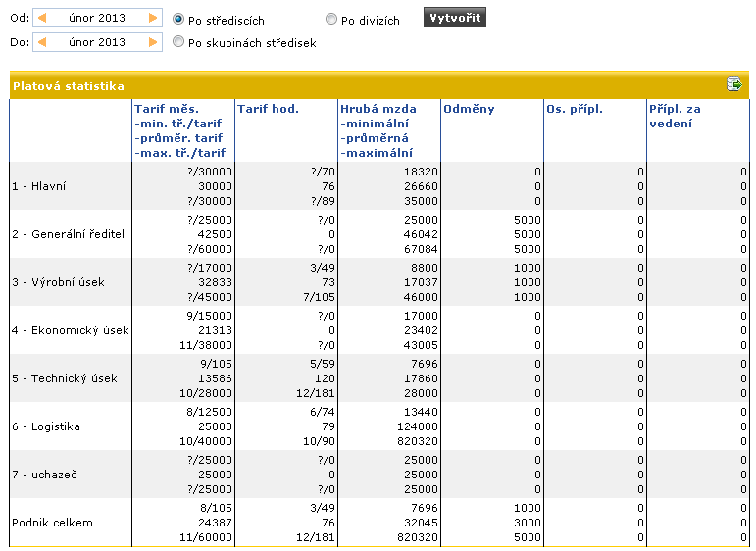Click the Vytvořit button
Image resolution: width=756 pixels, height=551 pixels.
point(455,18)
